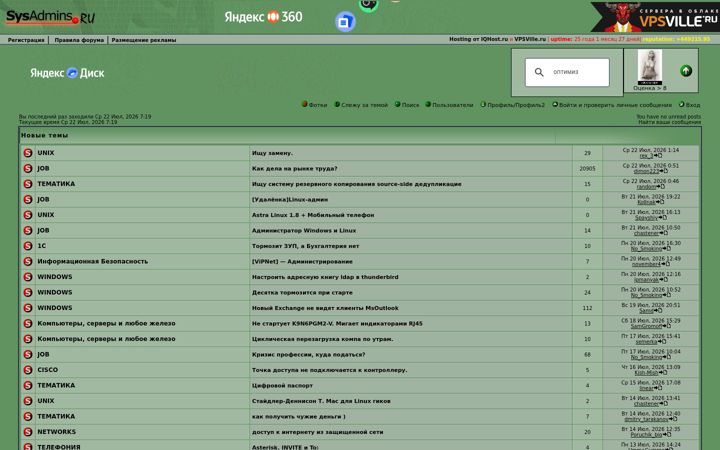Open latest post icon next to ipmanyak
720x450 pixels.
pyautogui.click(x=664, y=280)
